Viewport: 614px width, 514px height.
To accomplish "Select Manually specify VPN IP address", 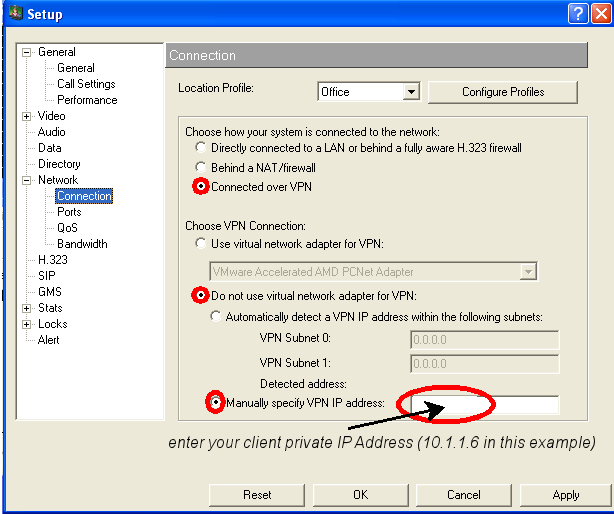I will click(x=215, y=402).
